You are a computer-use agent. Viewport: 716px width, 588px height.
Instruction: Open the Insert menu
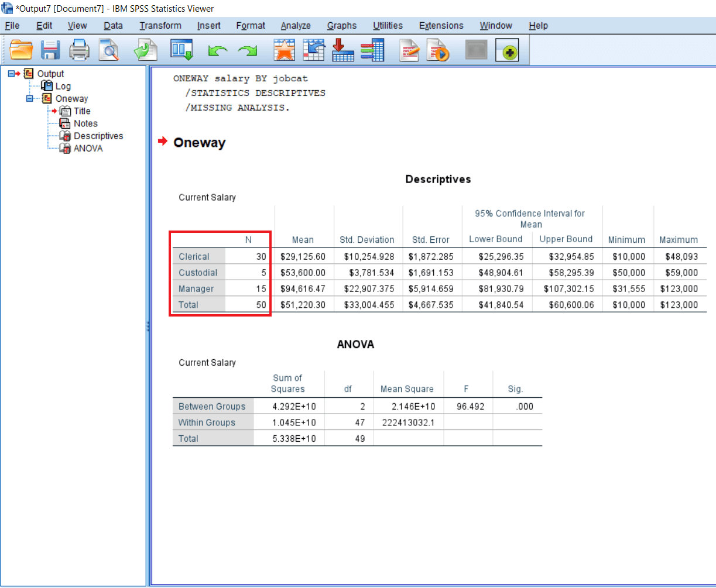point(209,26)
